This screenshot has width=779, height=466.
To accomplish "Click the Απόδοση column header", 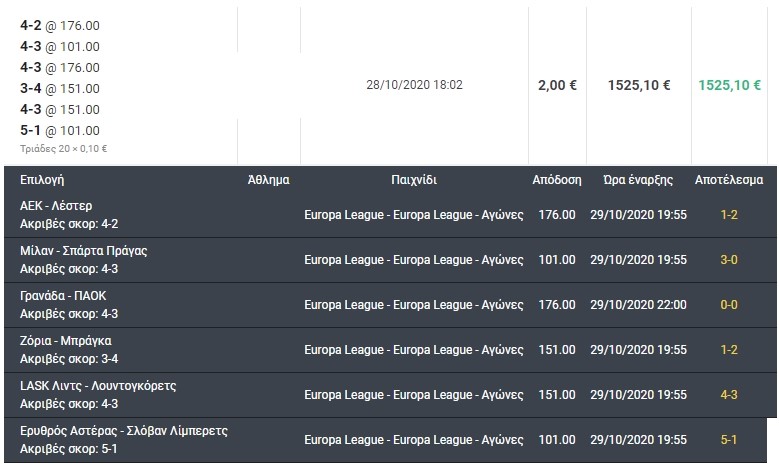I will (557, 180).
